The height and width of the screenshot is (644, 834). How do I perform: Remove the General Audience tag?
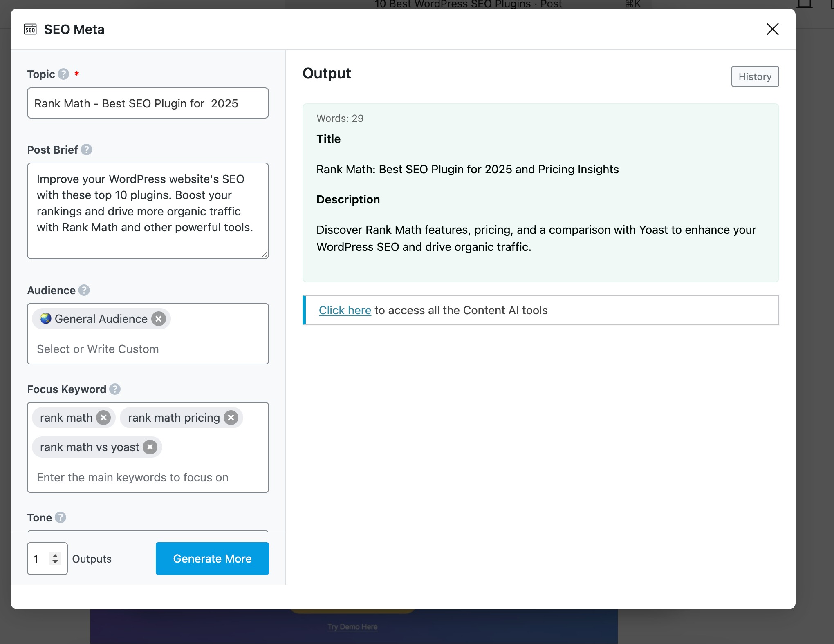(159, 319)
